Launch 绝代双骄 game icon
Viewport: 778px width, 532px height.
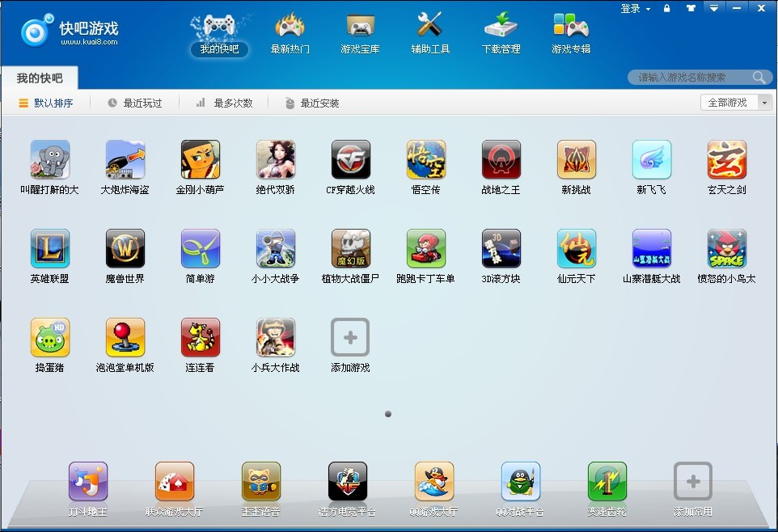pyautogui.click(x=276, y=159)
